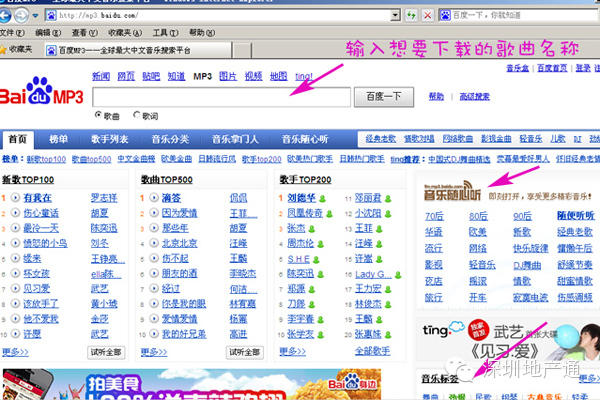
Task: Click the Refresh page icon
Action: point(411,15)
